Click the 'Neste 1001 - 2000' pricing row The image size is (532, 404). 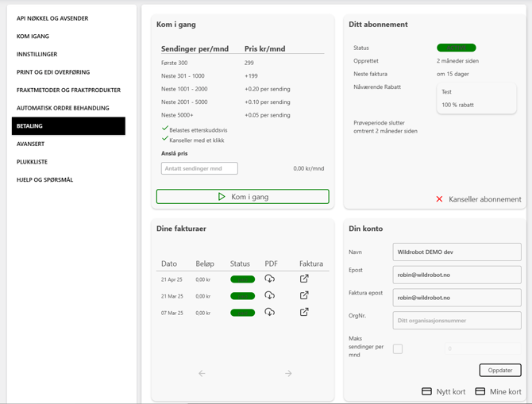point(243,89)
